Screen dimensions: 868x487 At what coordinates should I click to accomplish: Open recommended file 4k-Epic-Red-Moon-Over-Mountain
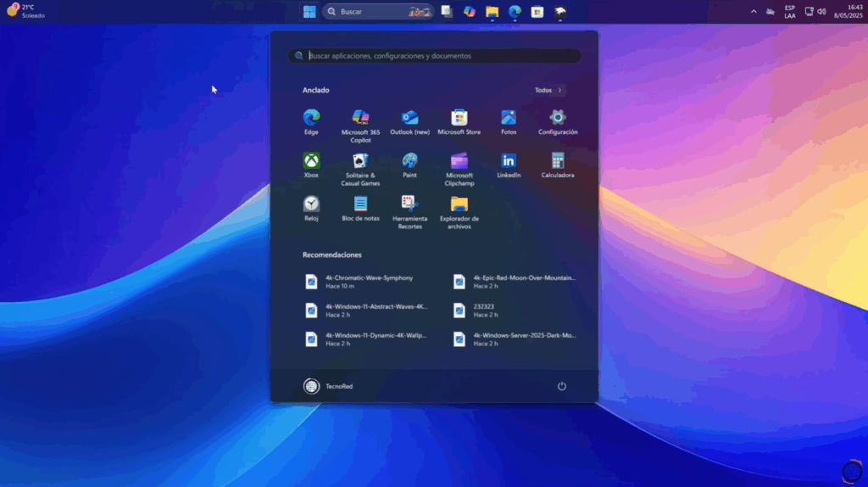coord(515,282)
